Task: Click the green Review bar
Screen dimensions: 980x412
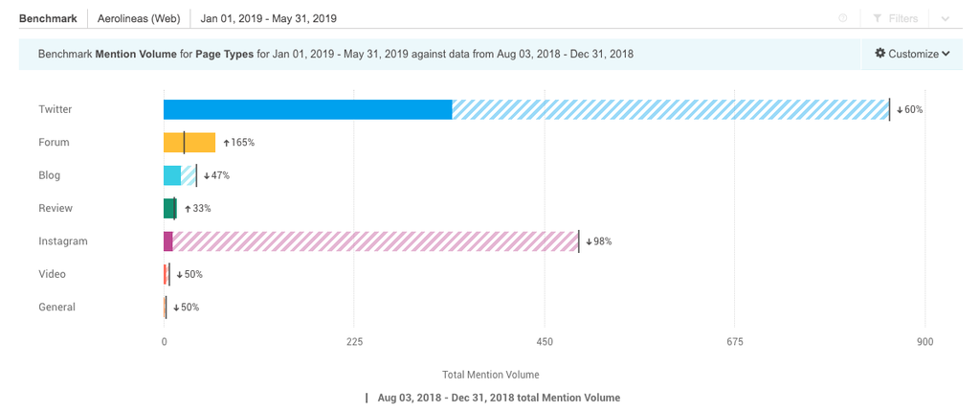Action: click(169, 208)
